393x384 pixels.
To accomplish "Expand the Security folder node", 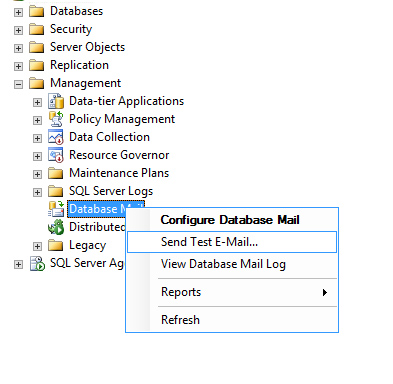I will click(x=18, y=30).
